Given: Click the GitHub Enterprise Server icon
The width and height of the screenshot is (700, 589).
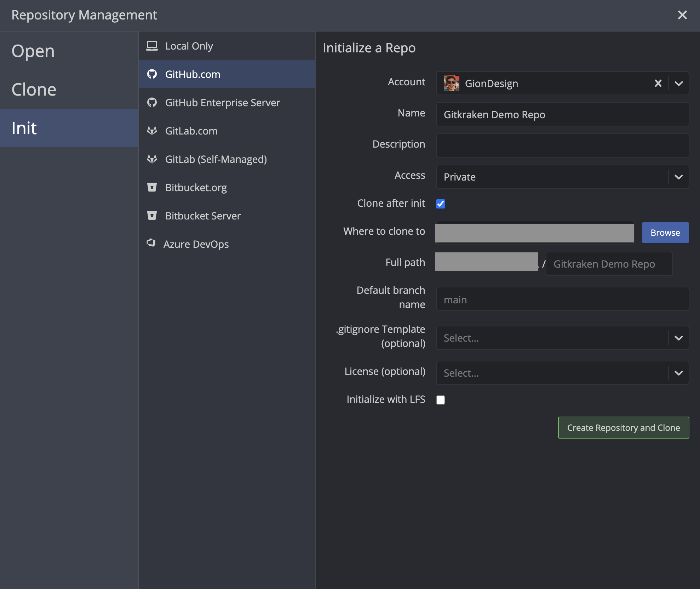Looking at the screenshot, I should point(152,102).
